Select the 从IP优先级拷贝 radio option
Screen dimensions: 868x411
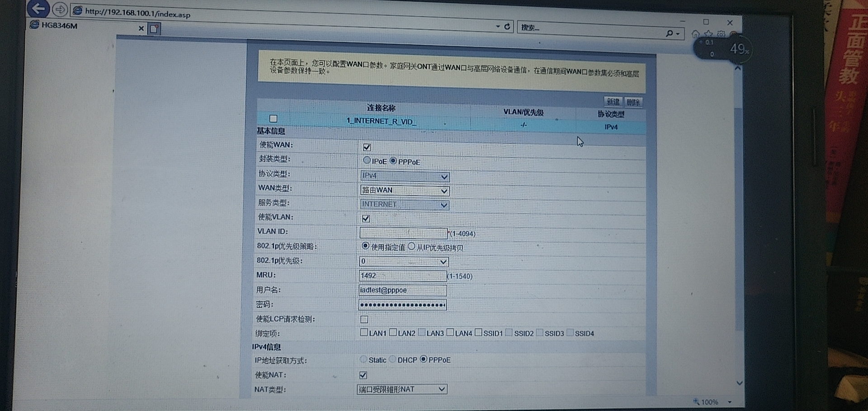coord(411,247)
